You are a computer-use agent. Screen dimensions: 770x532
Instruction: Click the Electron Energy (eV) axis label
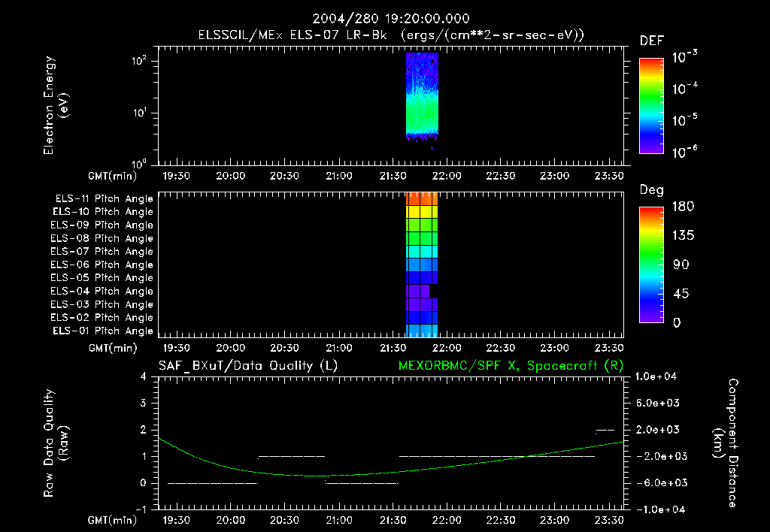56,105
